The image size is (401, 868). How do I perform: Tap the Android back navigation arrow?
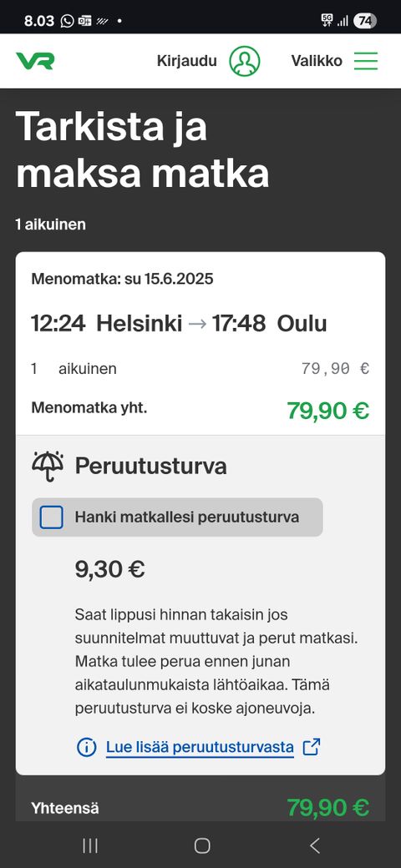click(x=315, y=845)
